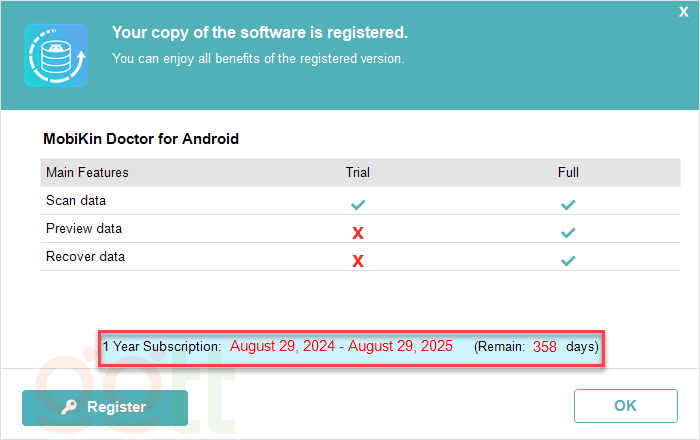Close the registration dialog with X

[x=683, y=11]
